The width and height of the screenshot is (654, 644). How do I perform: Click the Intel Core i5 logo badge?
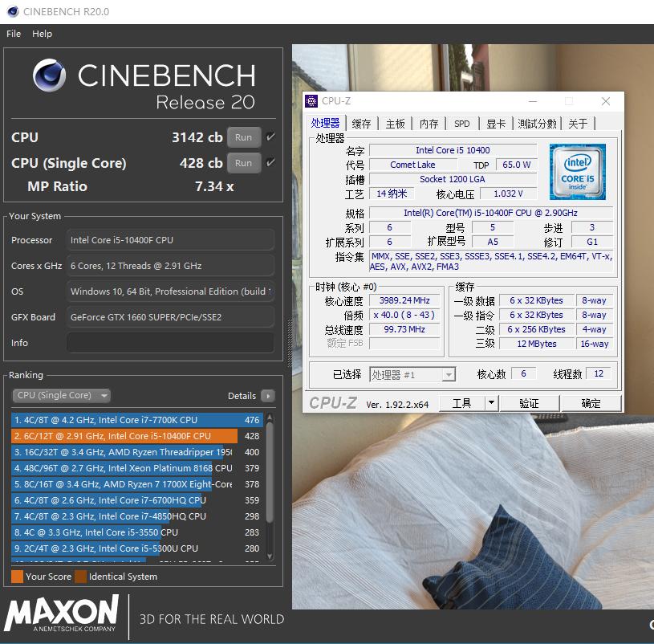click(x=577, y=172)
